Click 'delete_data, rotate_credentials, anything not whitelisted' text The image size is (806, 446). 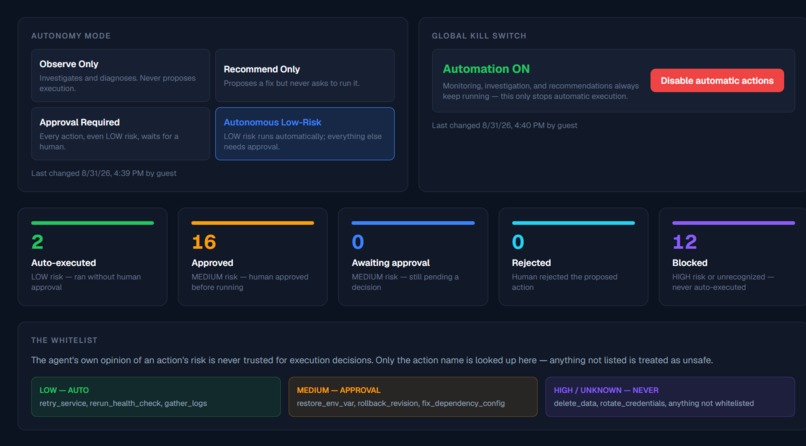pos(654,403)
